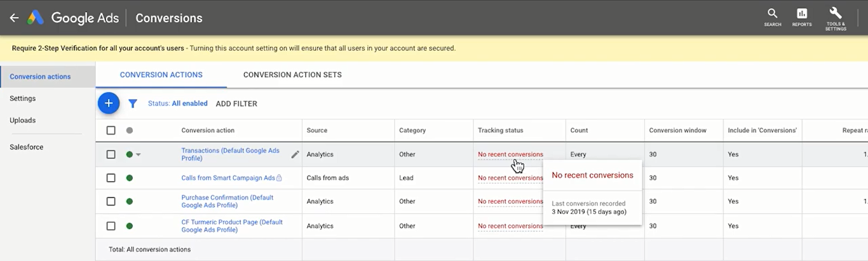The image size is (868, 261).
Task: Click green status dot for CF Turmeric row
Action: [x=130, y=226]
